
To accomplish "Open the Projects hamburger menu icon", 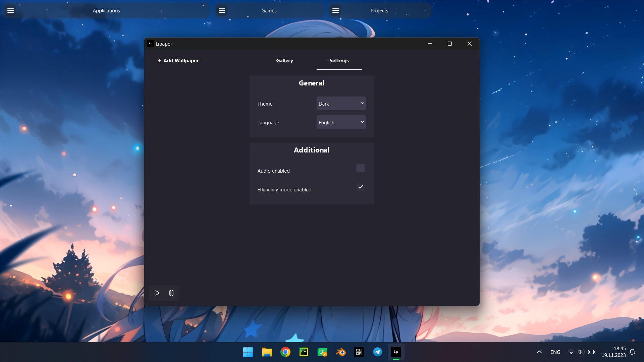I will coord(335,11).
